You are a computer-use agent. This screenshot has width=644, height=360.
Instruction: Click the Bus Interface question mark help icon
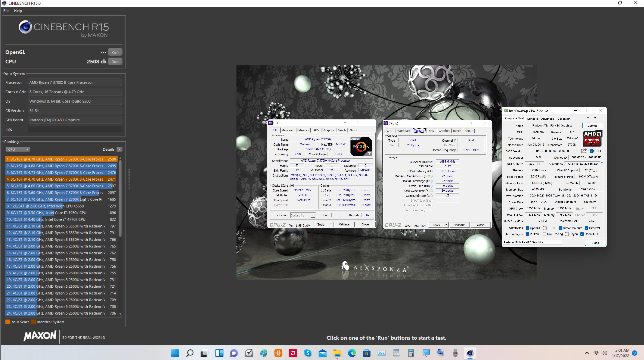(x=602, y=164)
